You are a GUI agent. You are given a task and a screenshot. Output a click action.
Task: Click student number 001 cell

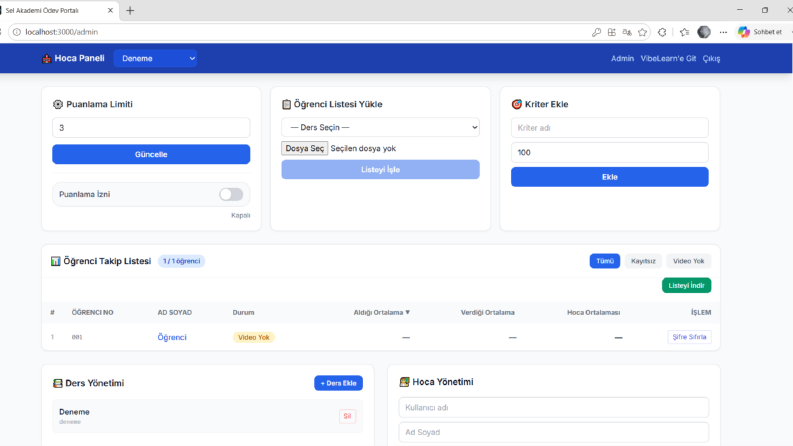click(77, 337)
